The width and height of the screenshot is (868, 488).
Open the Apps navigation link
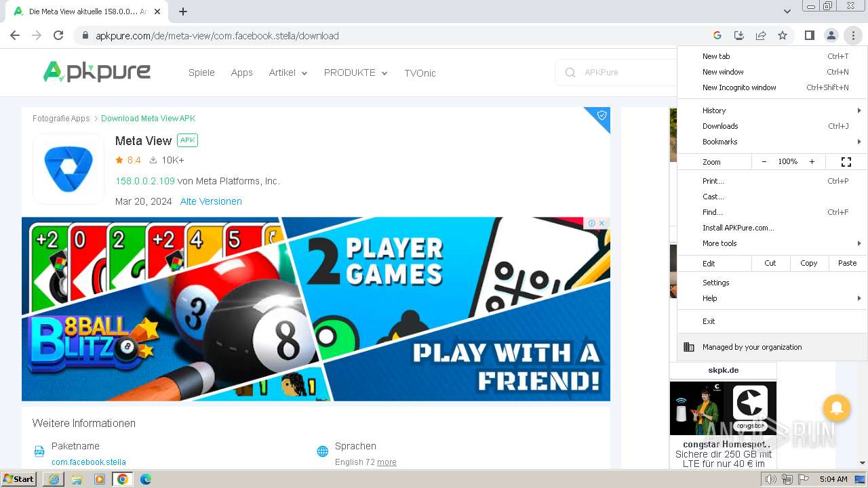coord(241,73)
